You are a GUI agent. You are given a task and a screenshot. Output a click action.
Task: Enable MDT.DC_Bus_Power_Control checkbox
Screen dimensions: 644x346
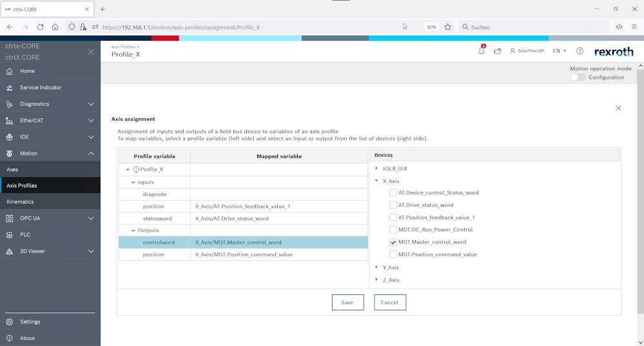[393, 230]
